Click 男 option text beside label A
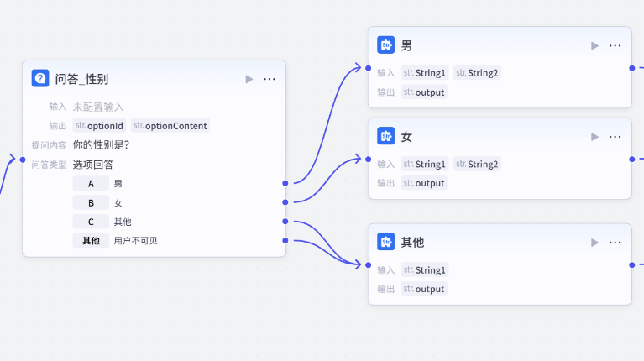This screenshot has height=361, width=644. coord(118,183)
